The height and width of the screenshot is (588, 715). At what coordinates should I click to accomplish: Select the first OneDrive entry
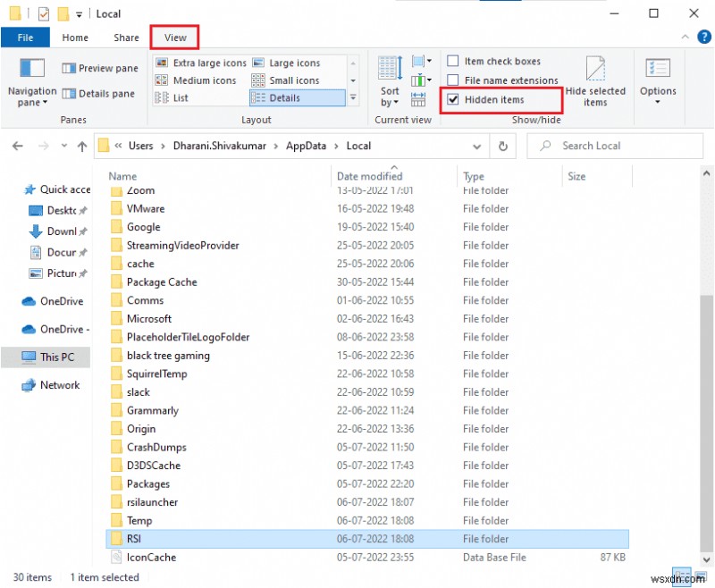pyautogui.click(x=53, y=301)
